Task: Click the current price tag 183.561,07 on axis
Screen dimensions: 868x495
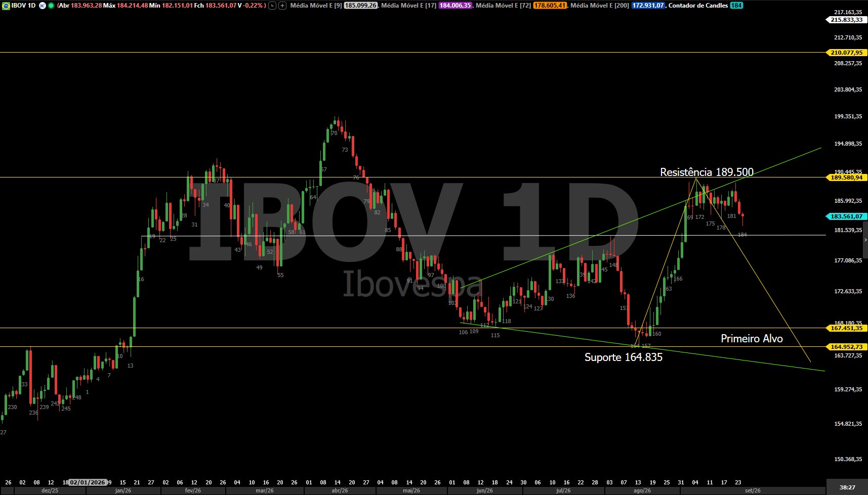Action: pos(846,216)
